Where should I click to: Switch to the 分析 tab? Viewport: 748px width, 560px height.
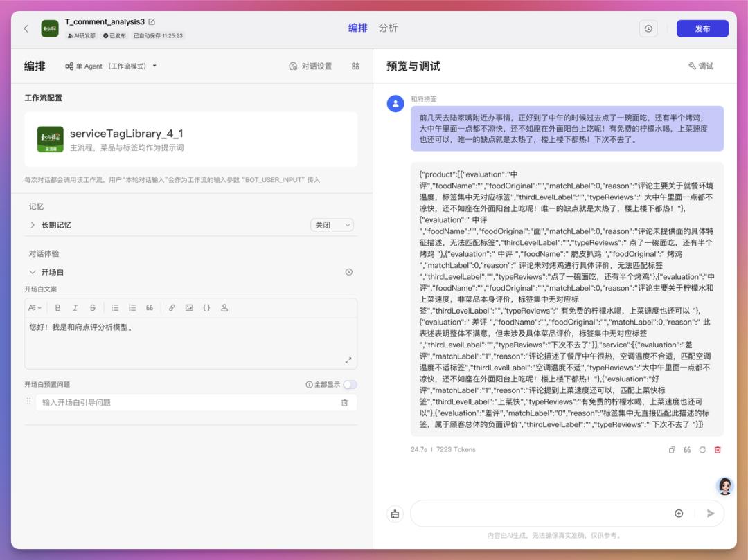tap(388, 28)
